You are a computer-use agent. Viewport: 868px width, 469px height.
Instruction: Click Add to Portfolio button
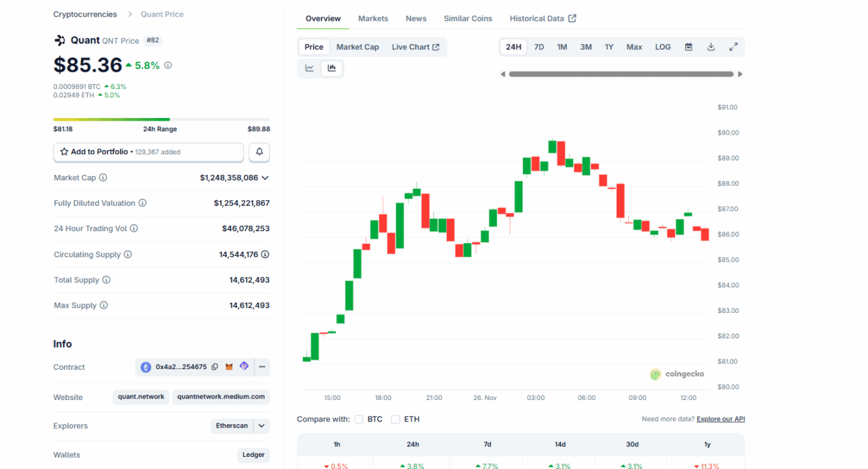pyautogui.click(x=148, y=152)
